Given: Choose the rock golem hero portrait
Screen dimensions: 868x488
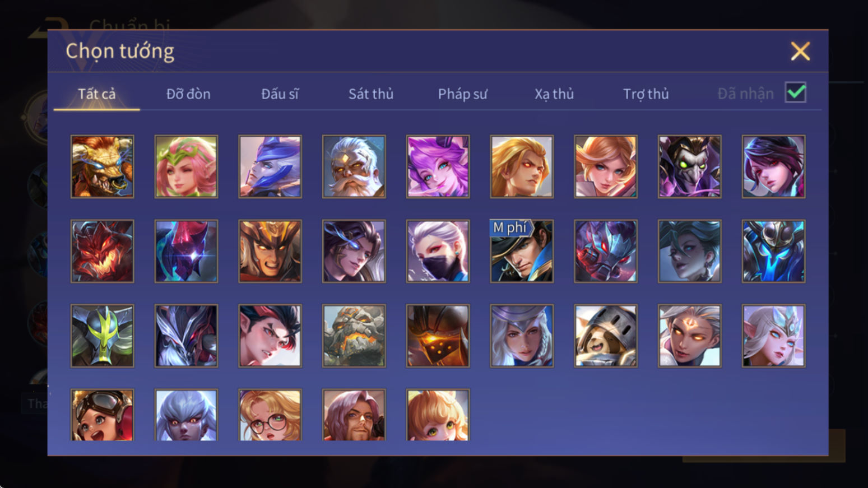Looking at the screenshot, I should pos(354,336).
